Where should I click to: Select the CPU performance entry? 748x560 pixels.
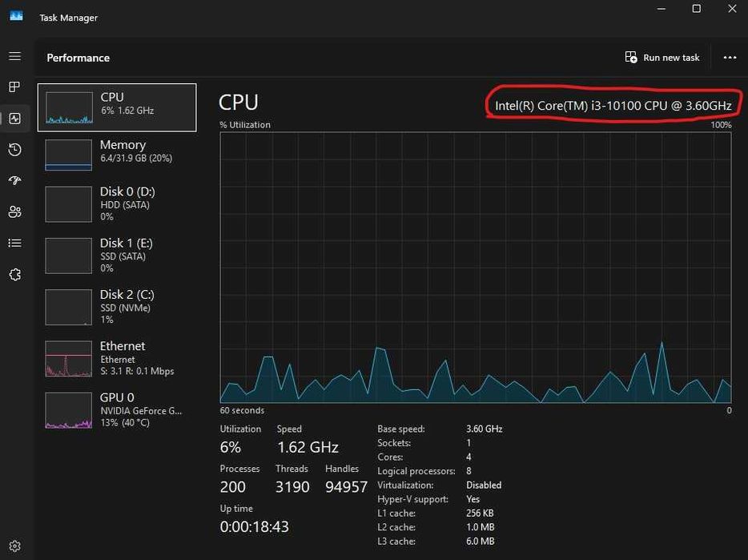pyautogui.click(x=117, y=107)
